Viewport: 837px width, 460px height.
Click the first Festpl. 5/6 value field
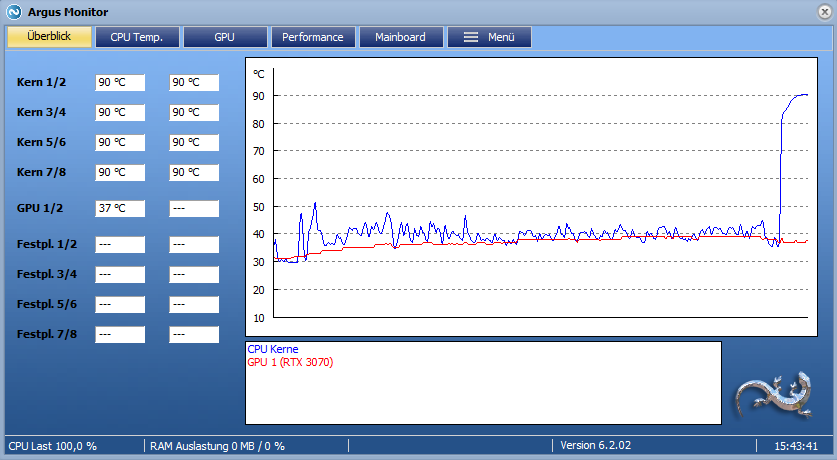pyautogui.click(x=120, y=304)
